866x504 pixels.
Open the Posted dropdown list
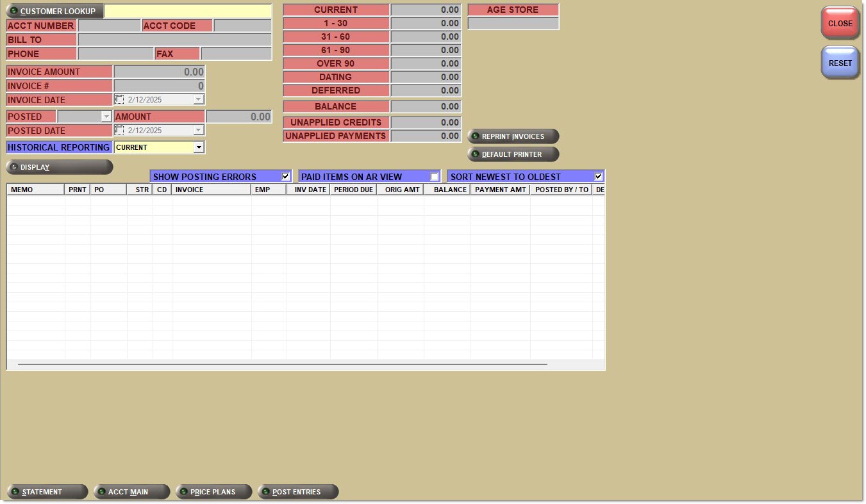[x=106, y=117]
